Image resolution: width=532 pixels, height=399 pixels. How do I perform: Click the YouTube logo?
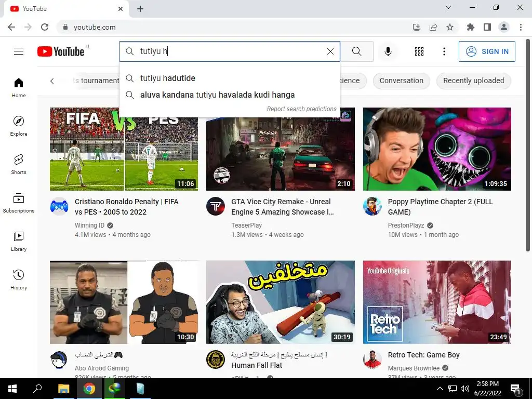point(61,51)
